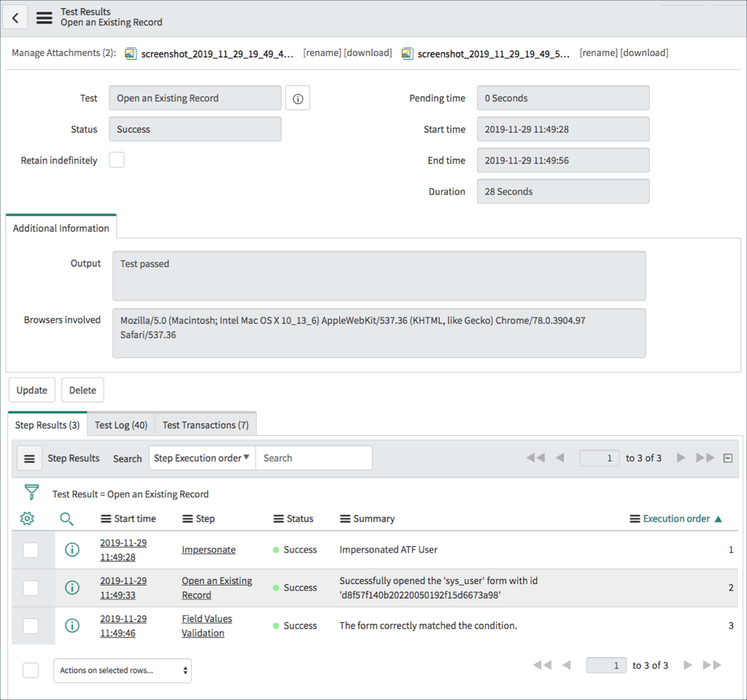747x700 pixels.
Task: Open the Actions on selected rows dropdown
Action: click(122, 669)
